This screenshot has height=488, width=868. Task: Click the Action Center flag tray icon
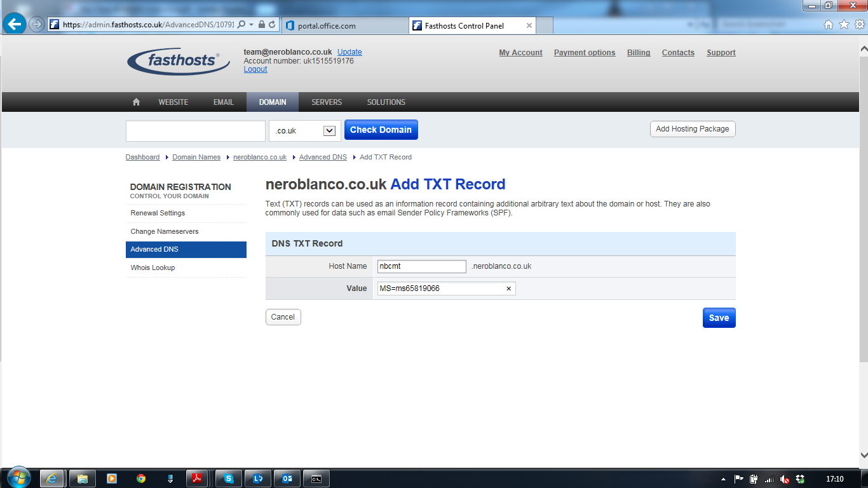tap(738, 479)
